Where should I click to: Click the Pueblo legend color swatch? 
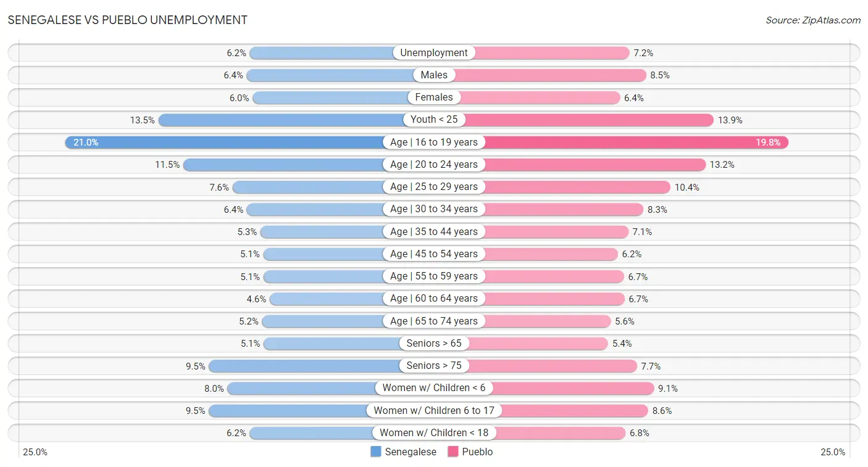(453, 452)
